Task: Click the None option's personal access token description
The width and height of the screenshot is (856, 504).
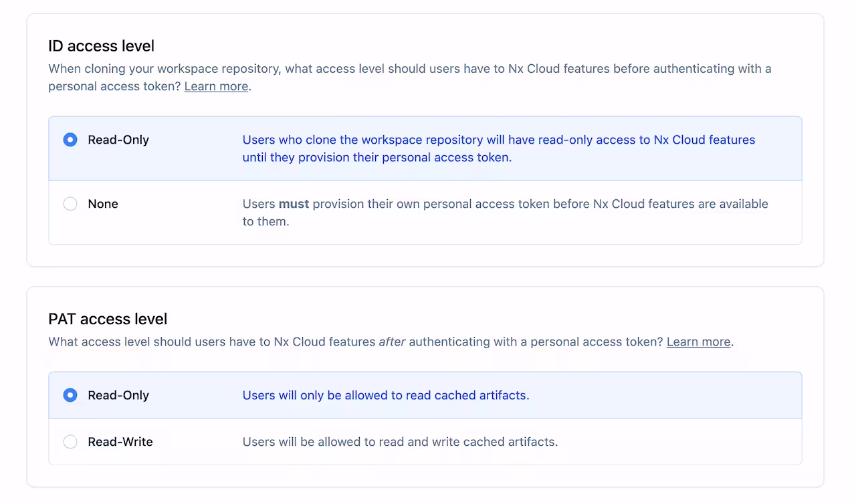Action: pos(505,213)
